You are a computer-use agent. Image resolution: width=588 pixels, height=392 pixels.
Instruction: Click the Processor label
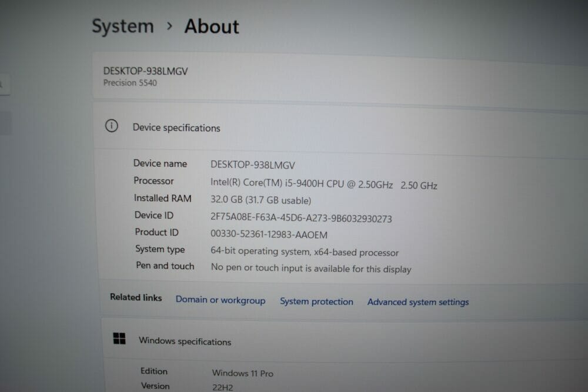(x=153, y=180)
